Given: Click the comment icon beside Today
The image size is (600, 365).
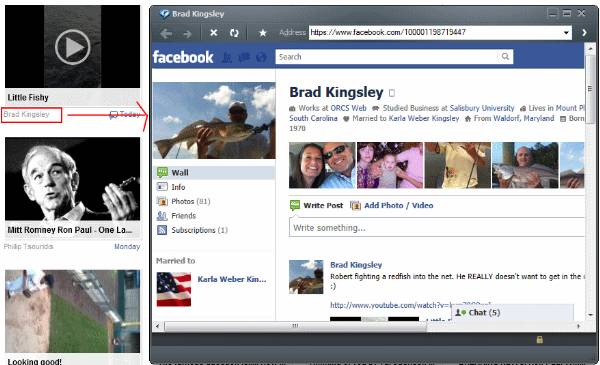Looking at the screenshot, I should 113,115.
